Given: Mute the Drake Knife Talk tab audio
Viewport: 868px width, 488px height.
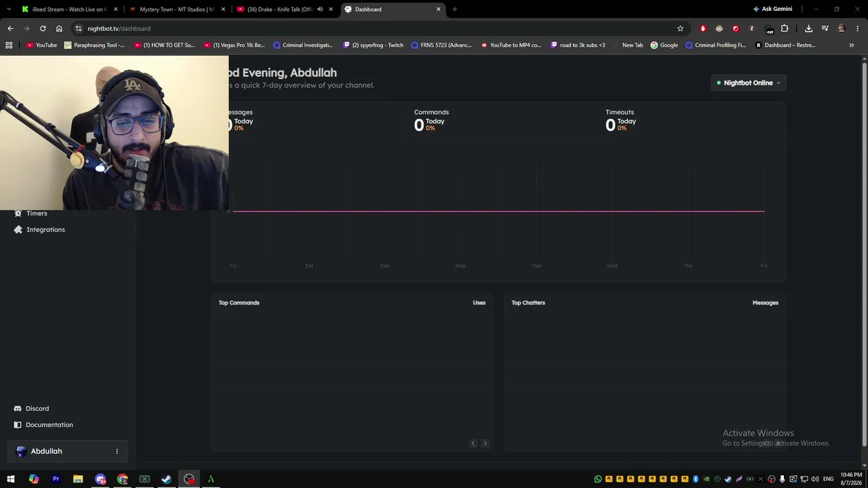Looking at the screenshot, I should [x=320, y=9].
